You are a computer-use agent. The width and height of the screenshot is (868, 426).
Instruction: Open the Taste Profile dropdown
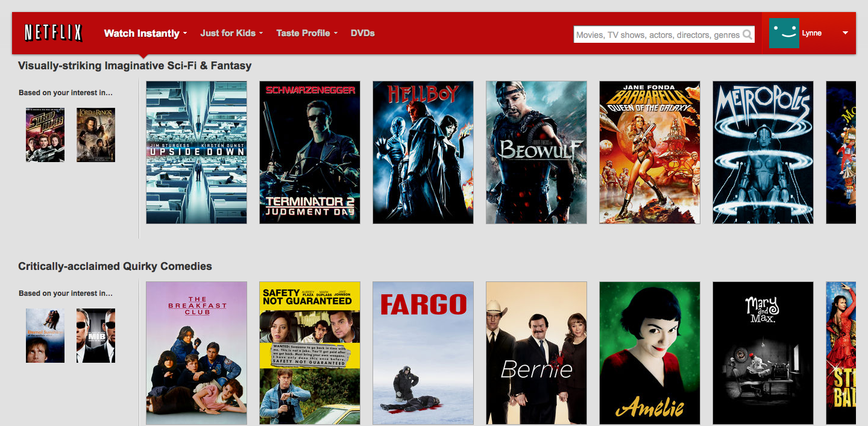pyautogui.click(x=307, y=33)
